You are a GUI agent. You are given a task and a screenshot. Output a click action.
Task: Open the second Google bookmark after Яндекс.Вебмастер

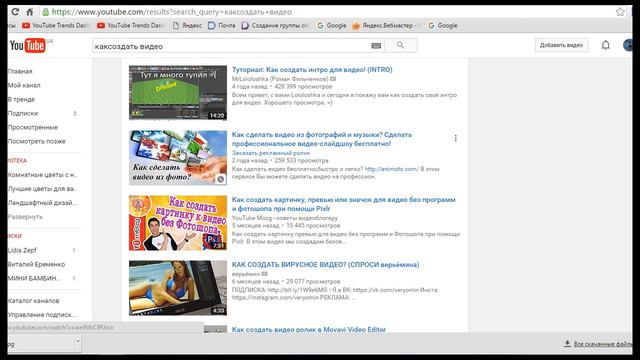pyautogui.click(x=443, y=25)
